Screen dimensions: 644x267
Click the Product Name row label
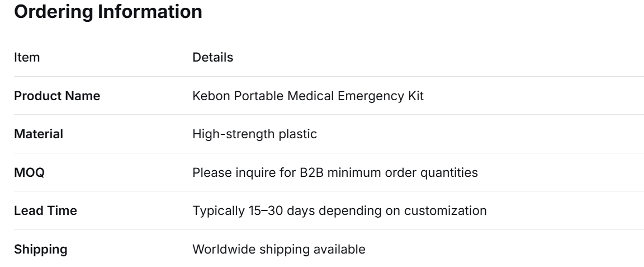point(57,96)
